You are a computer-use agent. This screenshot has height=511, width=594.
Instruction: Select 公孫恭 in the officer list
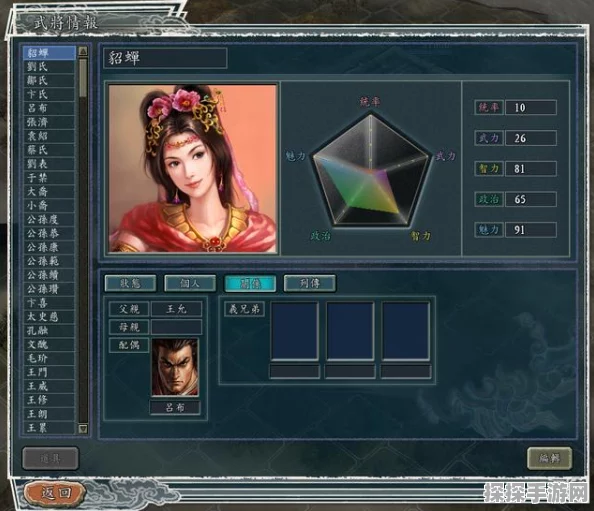(x=49, y=233)
